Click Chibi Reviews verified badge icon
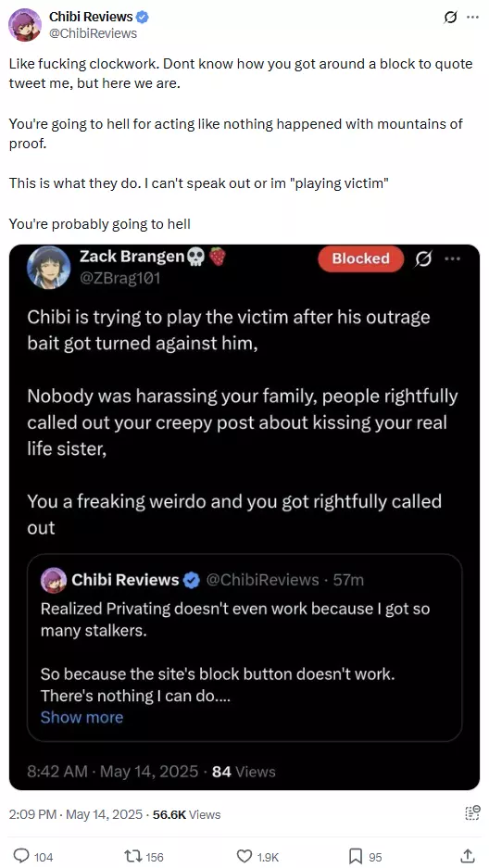The height and width of the screenshot is (868, 489). pos(143,18)
